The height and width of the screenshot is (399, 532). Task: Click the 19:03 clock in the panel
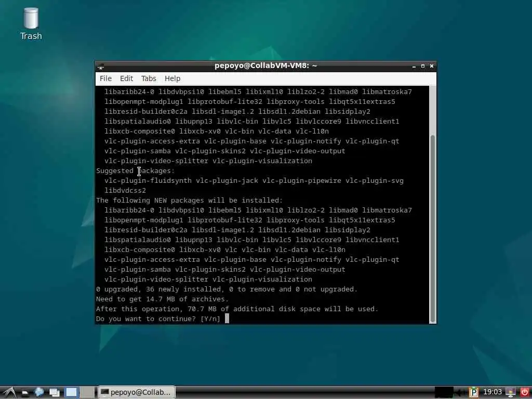point(493,392)
